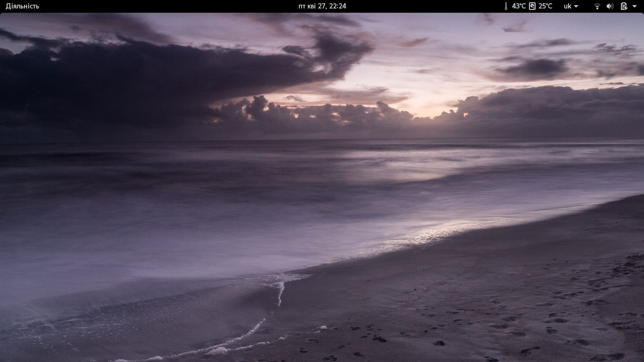The image size is (644, 362).
Task: Click the uk keyboard layout label
Action: 568,6
